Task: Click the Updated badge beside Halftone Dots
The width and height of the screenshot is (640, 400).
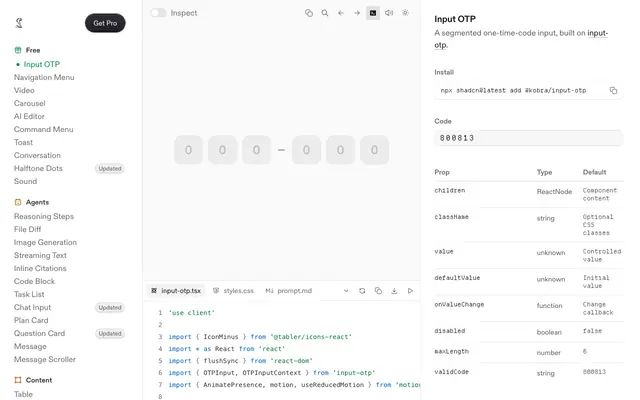Action: pos(110,169)
